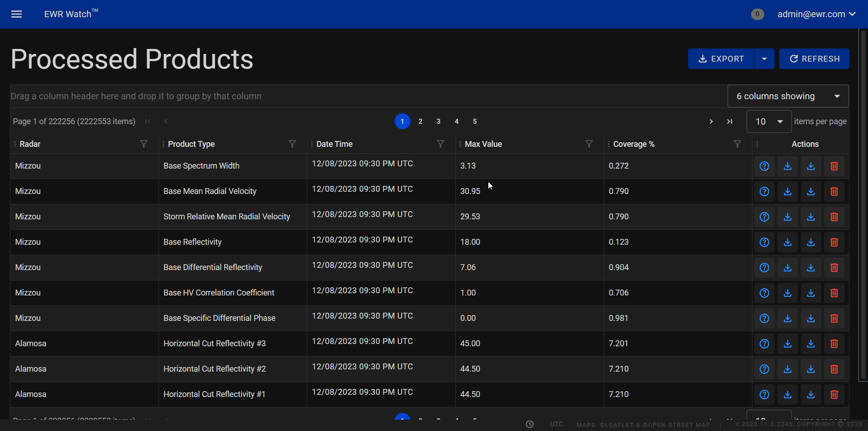Change the items per page dropdown

tap(769, 121)
